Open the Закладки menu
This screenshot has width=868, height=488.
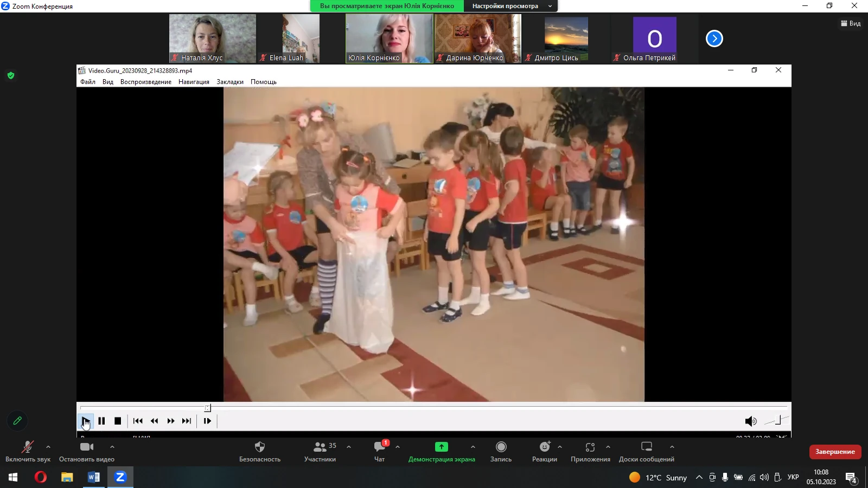pos(230,82)
